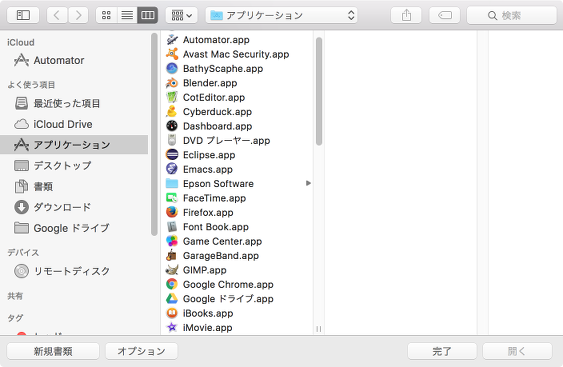Click the disabled 開く button
The image size is (563, 367).
pos(517,351)
